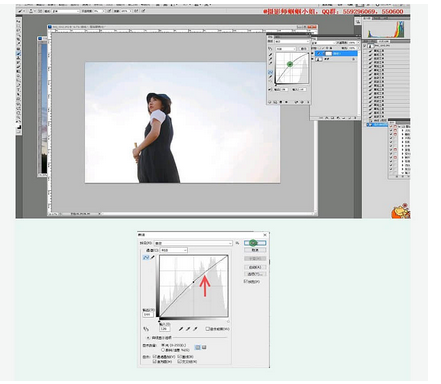
Task: Pick top eyedropper in Adjustments panel
Action: pyautogui.click(x=270, y=54)
